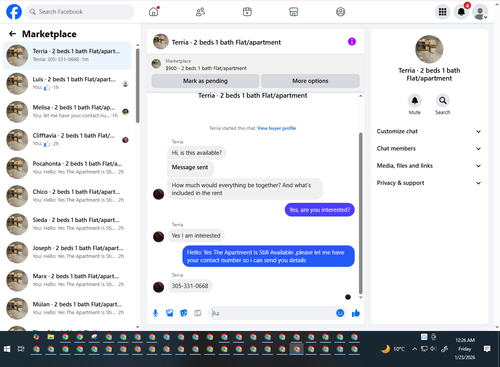The image size is (500, 367).
Task: Open Windows Start menu
Action: (x=7, y=349)
